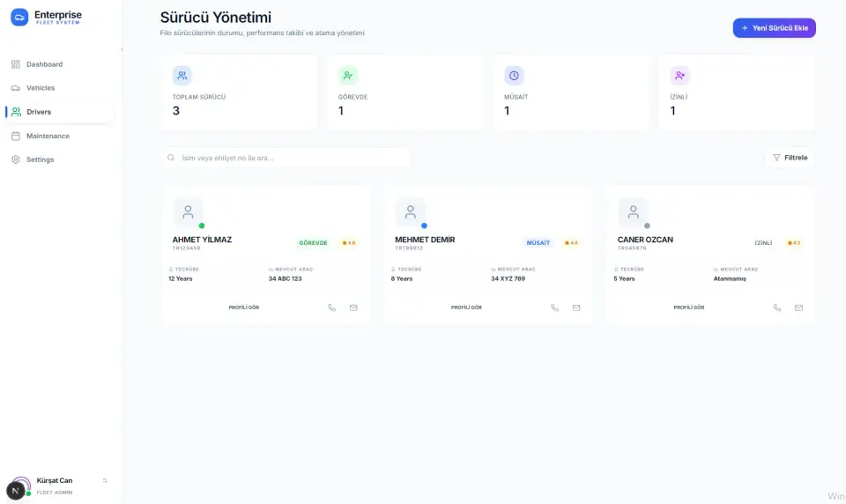This screenshot has width=846, height=504.
Task: Click the GÖREVDE status badge on Ahmet's card
Action: pos(314,243)
